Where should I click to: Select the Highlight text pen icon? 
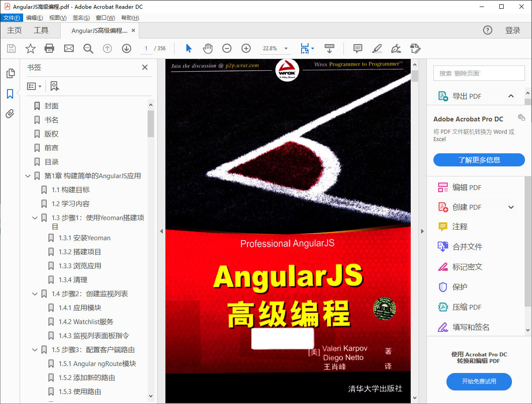377,48
